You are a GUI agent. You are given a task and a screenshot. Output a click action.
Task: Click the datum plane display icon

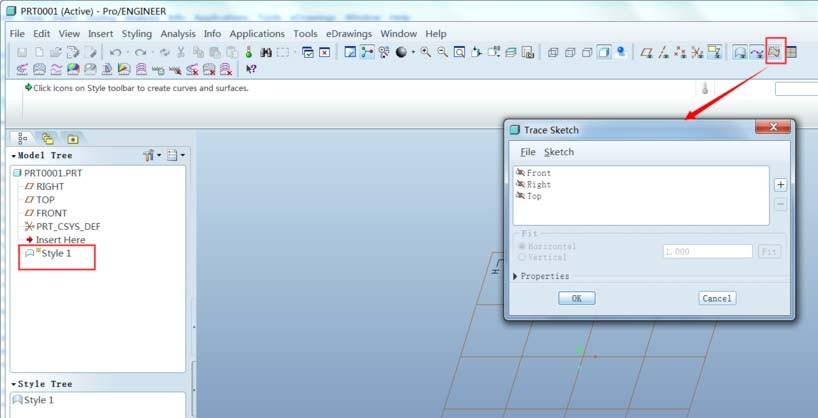pyautogui.click(x=647, y=52)
